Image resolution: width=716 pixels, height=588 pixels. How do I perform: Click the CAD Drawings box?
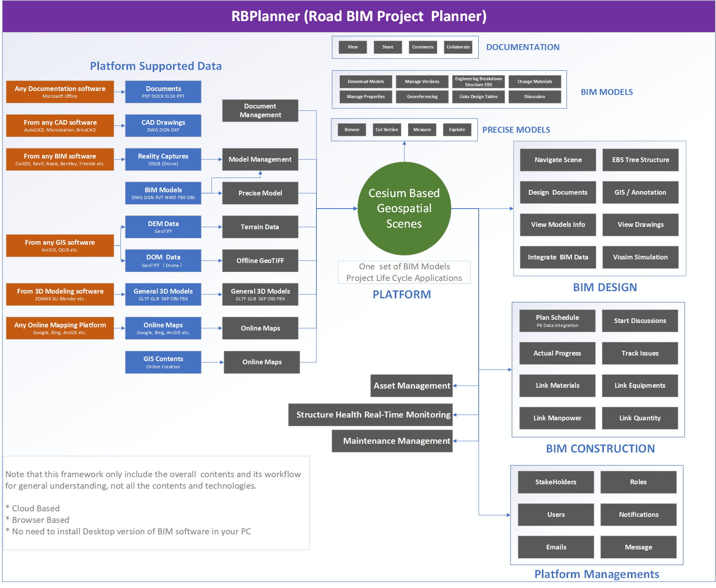pyautogui.click(x=163, y=126)
